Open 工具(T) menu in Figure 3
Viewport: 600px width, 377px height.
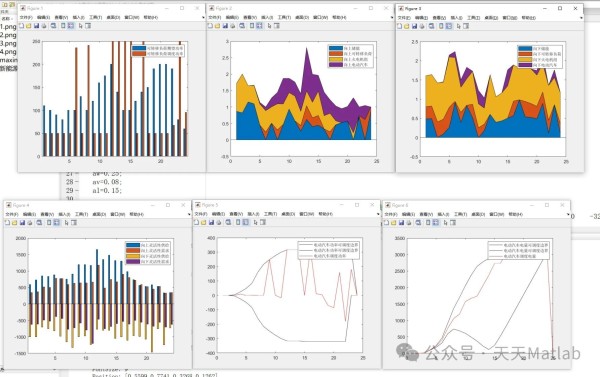(474, 18)
